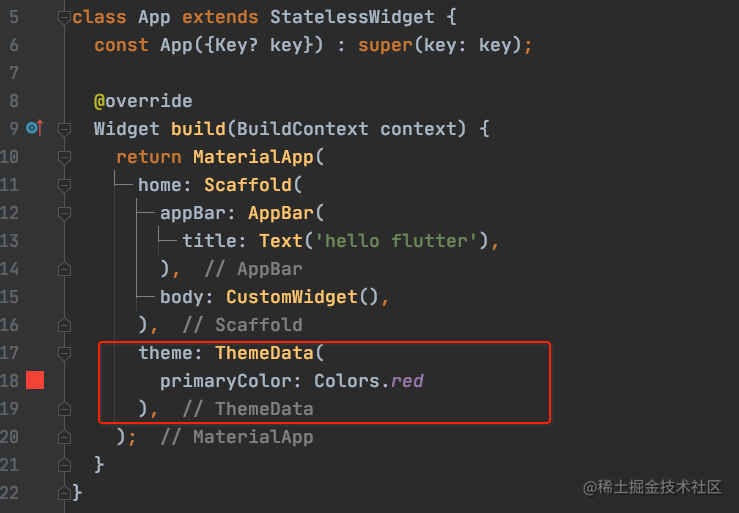Collapse the App class fold marker on line 5
Screen dimensions: 739x513
[x=64, y=17]
